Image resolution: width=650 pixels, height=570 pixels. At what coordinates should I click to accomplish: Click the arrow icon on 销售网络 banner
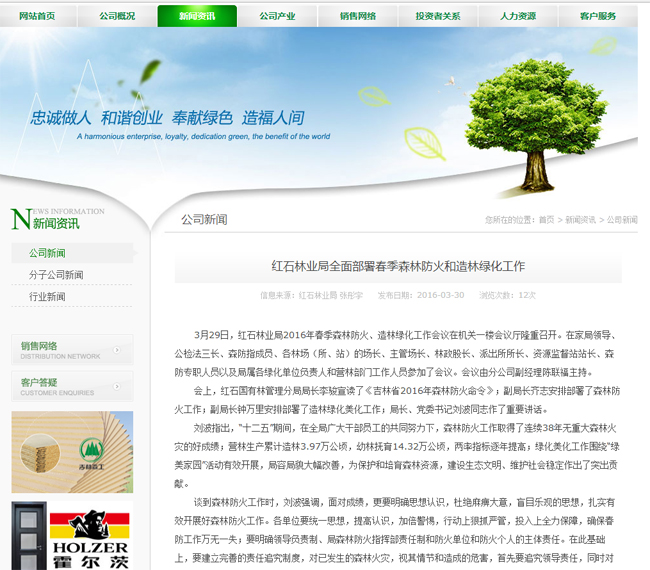click(x=118, y=350)
